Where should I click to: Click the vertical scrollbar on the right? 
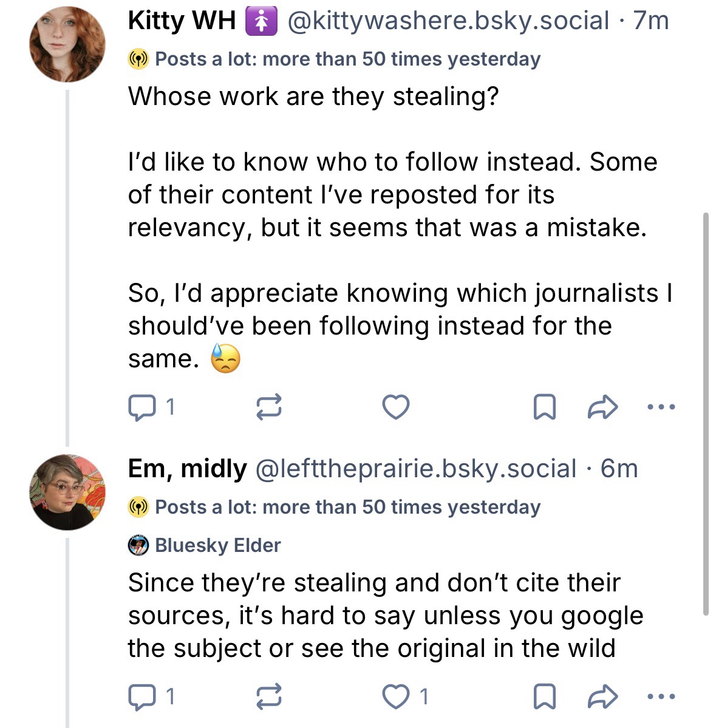(705, 413)
